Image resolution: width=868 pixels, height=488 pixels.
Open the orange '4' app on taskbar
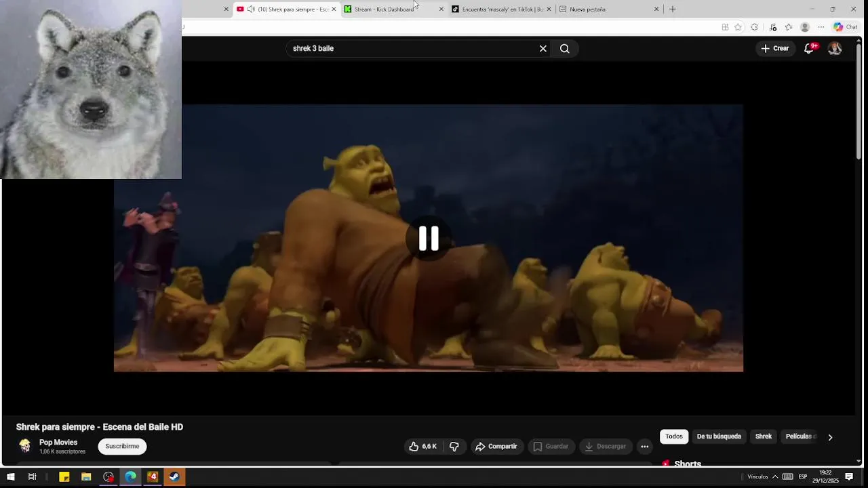click(153, 477)
